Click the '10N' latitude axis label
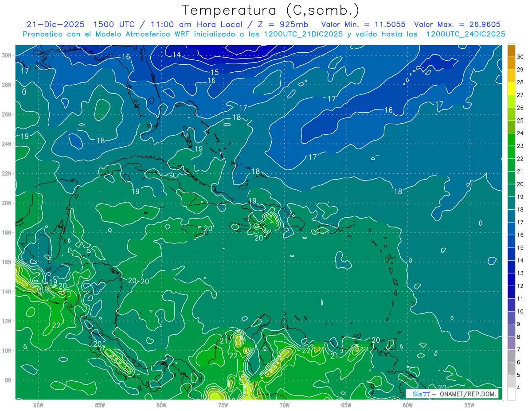Viewport: 532px width, 411px height. [x=8, y=351]
